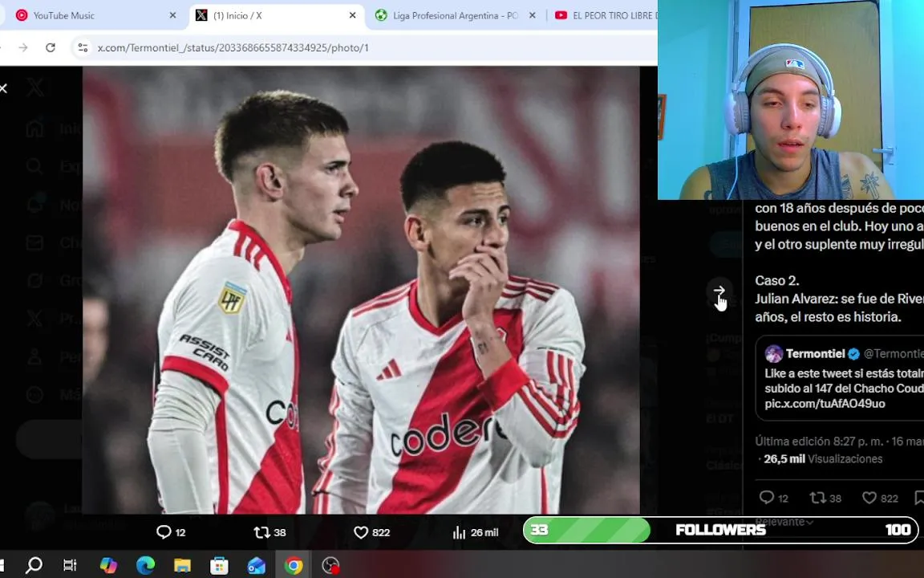Select the (1) Inicio / X tab

point(277,16)
